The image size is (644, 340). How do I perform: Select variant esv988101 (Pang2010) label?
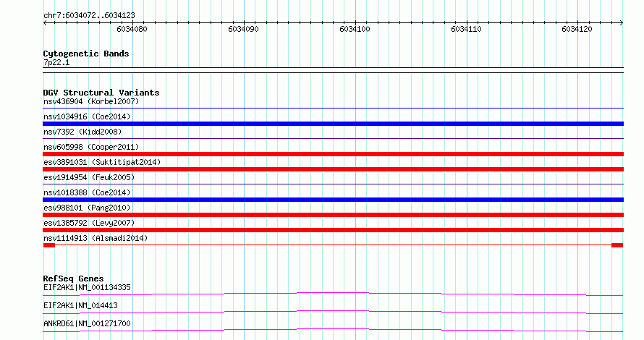coord(87,208)
